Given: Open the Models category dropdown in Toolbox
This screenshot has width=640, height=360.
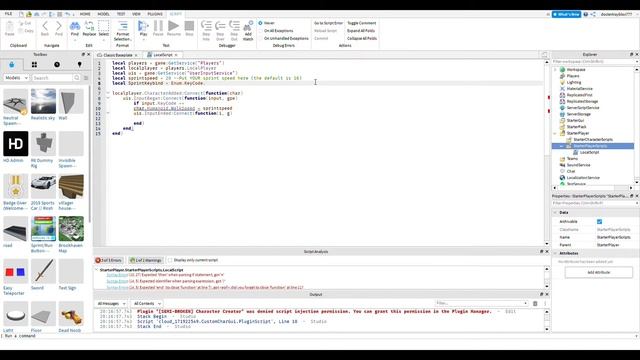Looking at the screenshot, I should point(16,78).
